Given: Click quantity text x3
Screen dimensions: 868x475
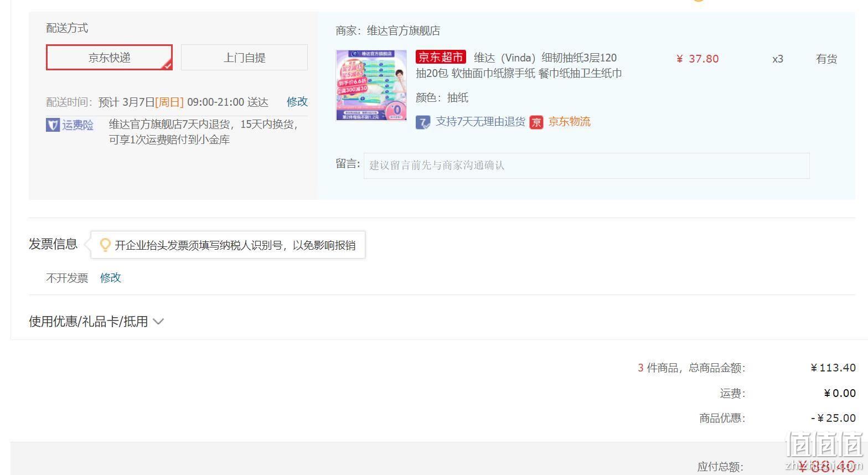Looking at the screenshot, I should [778, 59].
